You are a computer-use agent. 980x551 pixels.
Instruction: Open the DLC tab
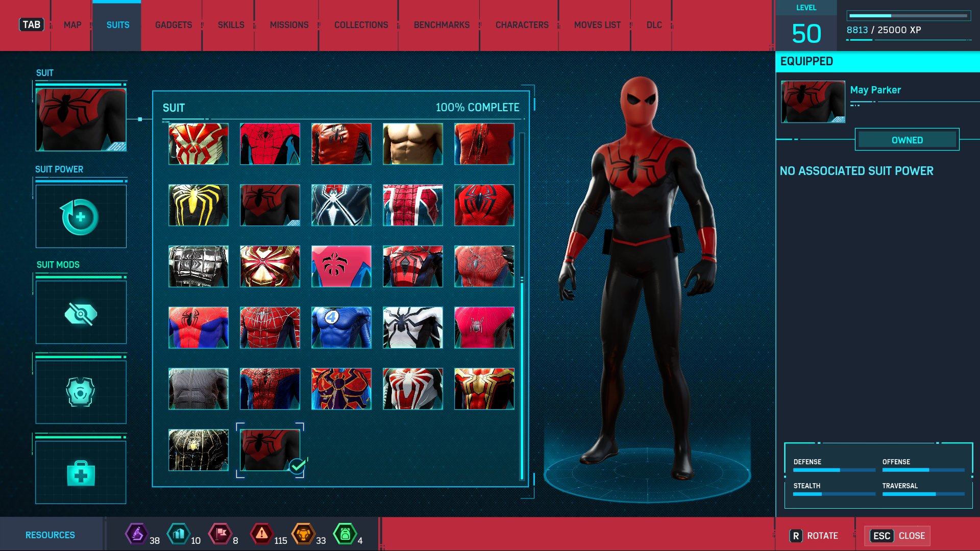[x=654, y=24]
